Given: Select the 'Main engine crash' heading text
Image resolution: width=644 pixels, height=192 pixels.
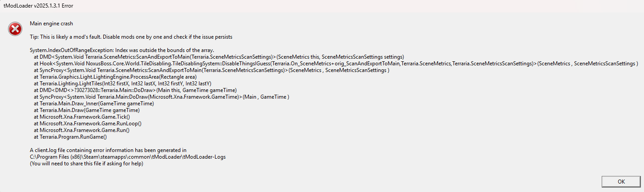Looking at the screenshot, I should tap(51, 23).
